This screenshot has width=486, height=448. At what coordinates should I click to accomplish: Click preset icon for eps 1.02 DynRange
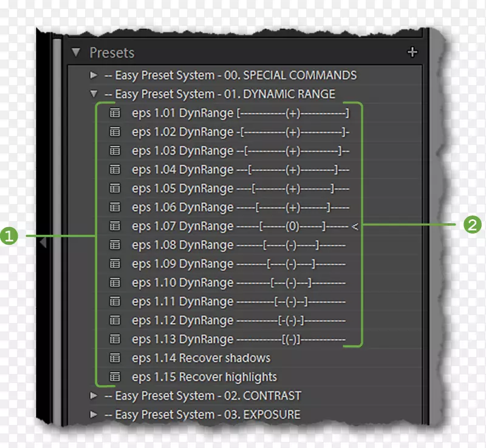tap(115, 132)
